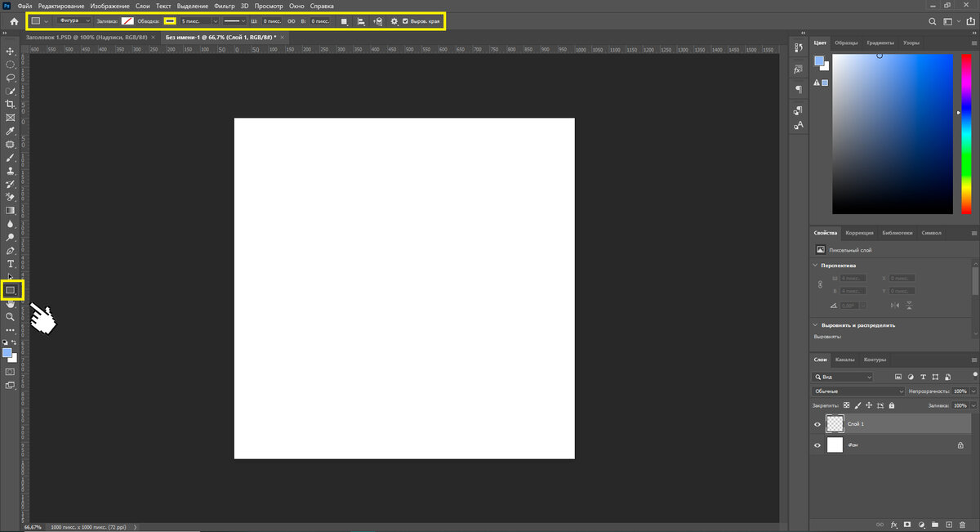Select the Brush tool
This screenshot has height=532, width=980.
click(x=11, y=158)
